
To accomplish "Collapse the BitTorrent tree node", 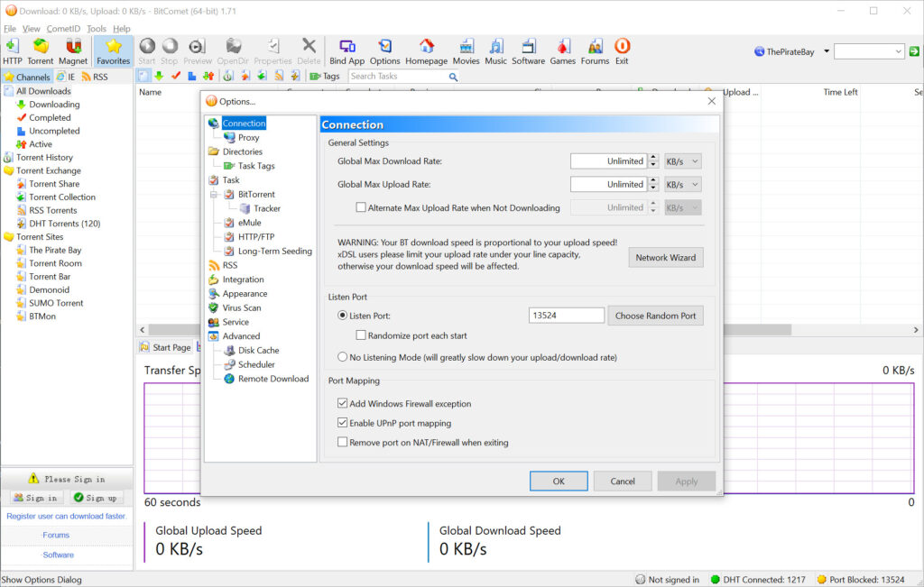I will point(215,195).
